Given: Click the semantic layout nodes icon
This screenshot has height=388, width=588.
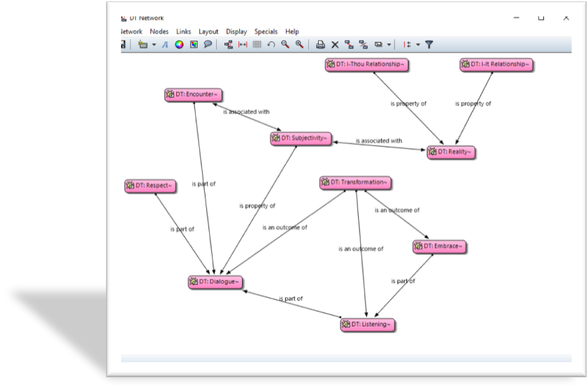Looking at the screenshot, I should click(229, 45).
